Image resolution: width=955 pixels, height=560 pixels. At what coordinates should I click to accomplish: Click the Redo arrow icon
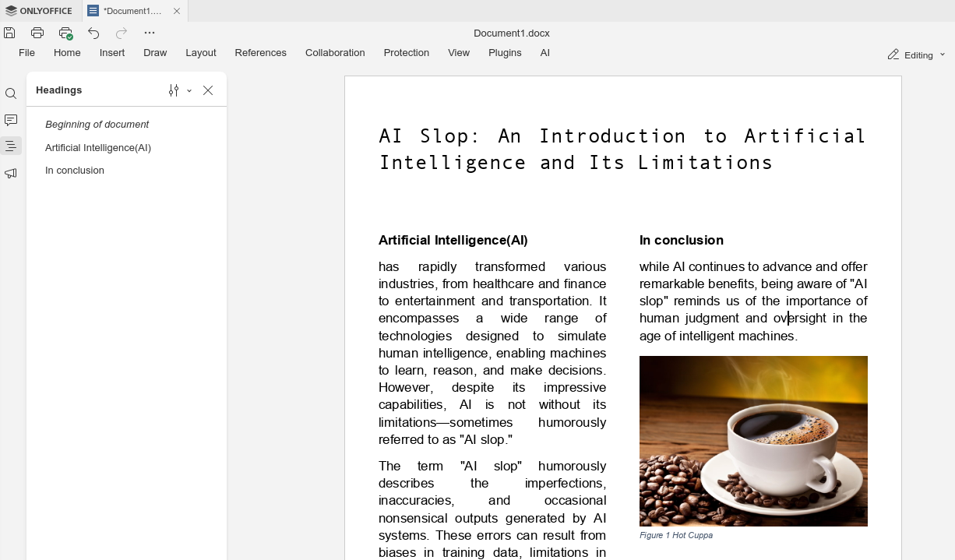click(x=122, y=33)
